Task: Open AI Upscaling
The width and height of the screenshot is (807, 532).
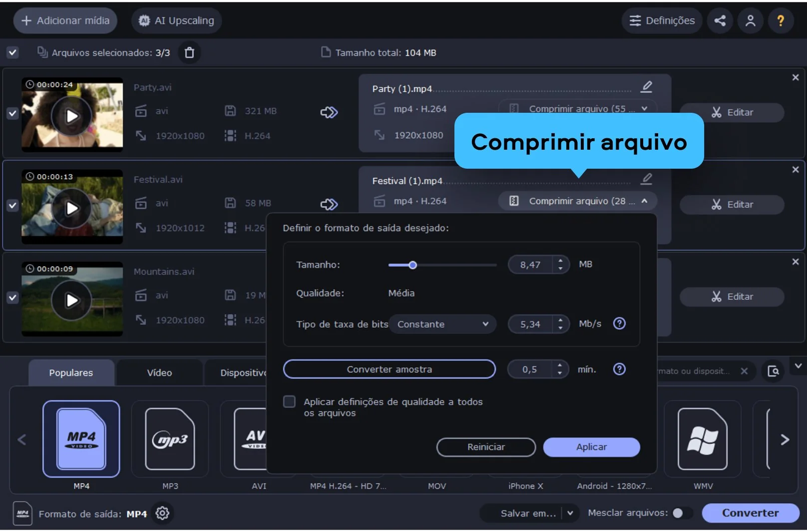Action: click(x=177, y=20)
